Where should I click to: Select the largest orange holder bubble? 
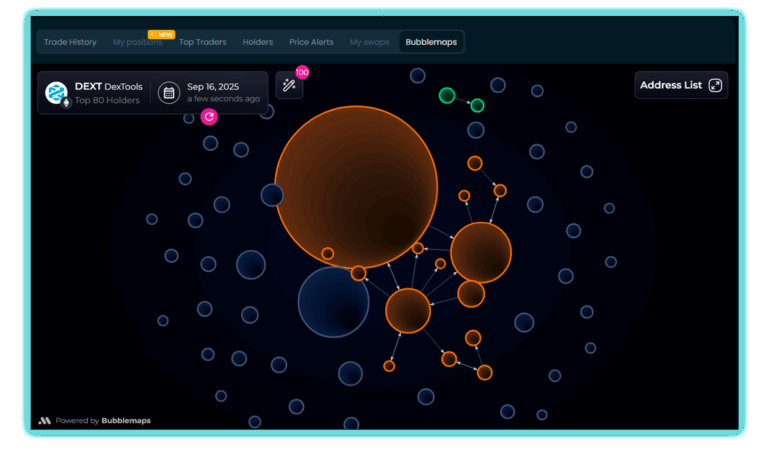(x=356, y=187)
